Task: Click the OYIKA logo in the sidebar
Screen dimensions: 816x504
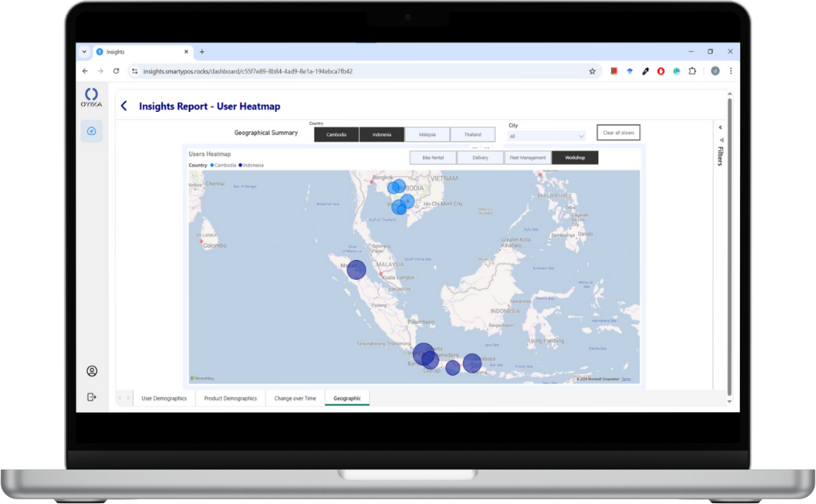Action: [x=91, y=98]
